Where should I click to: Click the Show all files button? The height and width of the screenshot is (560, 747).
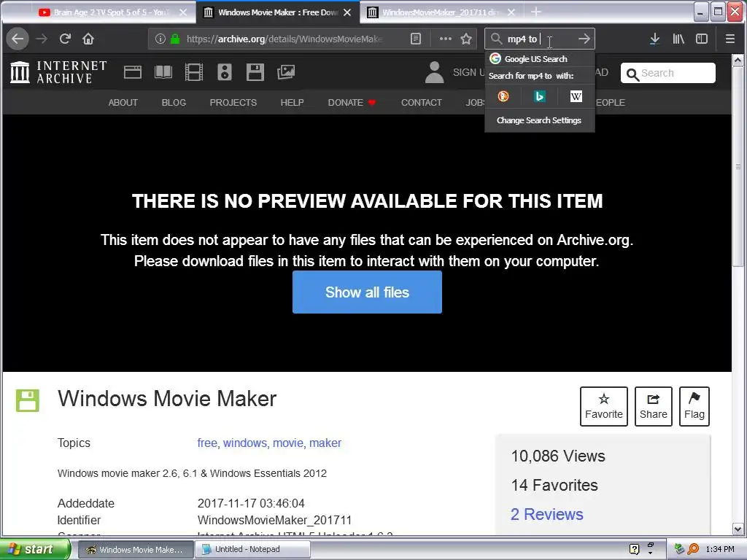[368, 292]
